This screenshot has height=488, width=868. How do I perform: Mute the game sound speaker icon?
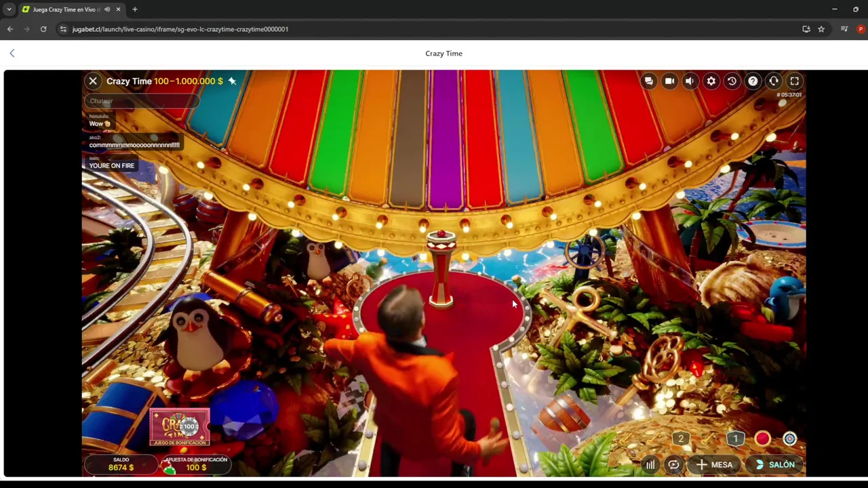[690, 81]
